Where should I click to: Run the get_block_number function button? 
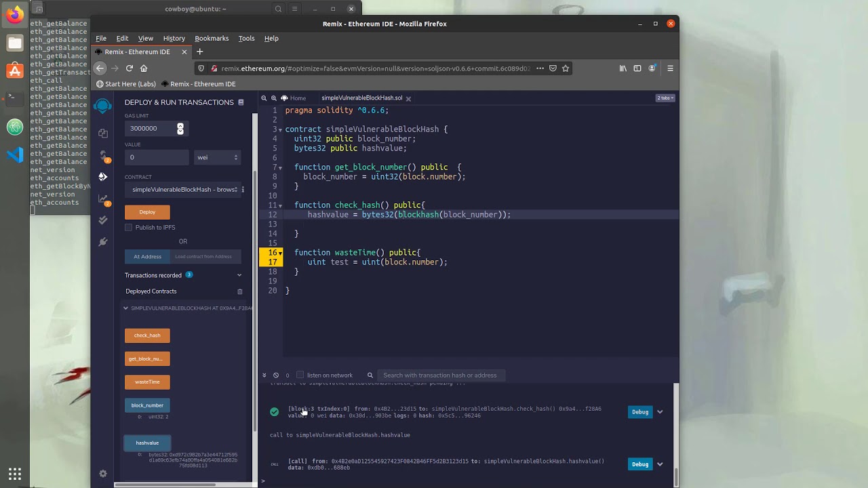point(147,359)
